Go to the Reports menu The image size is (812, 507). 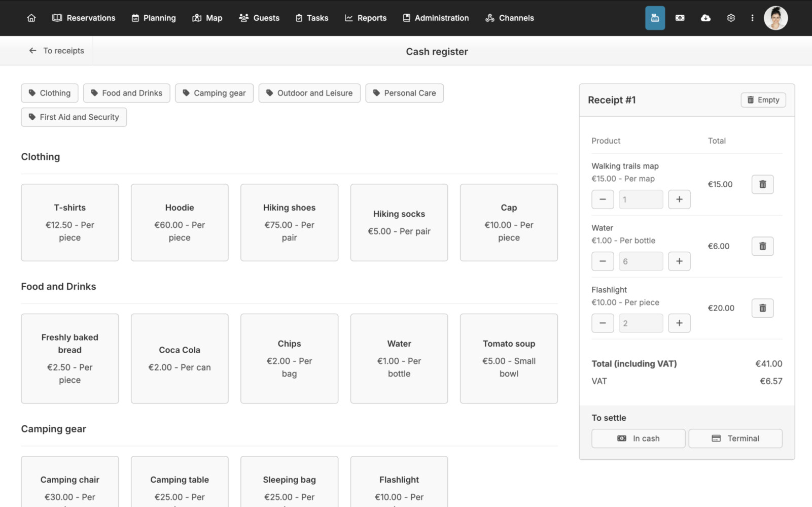coord(366,18)
